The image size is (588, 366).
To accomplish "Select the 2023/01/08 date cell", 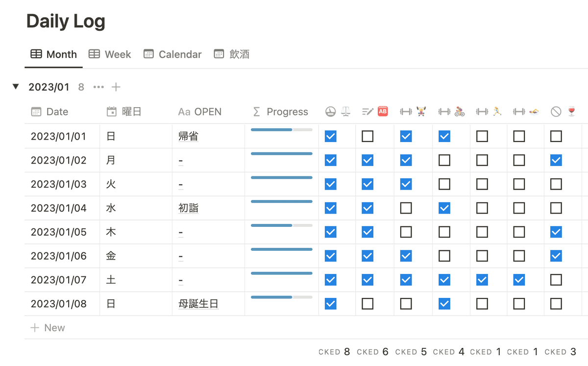I will click(62, 304).
